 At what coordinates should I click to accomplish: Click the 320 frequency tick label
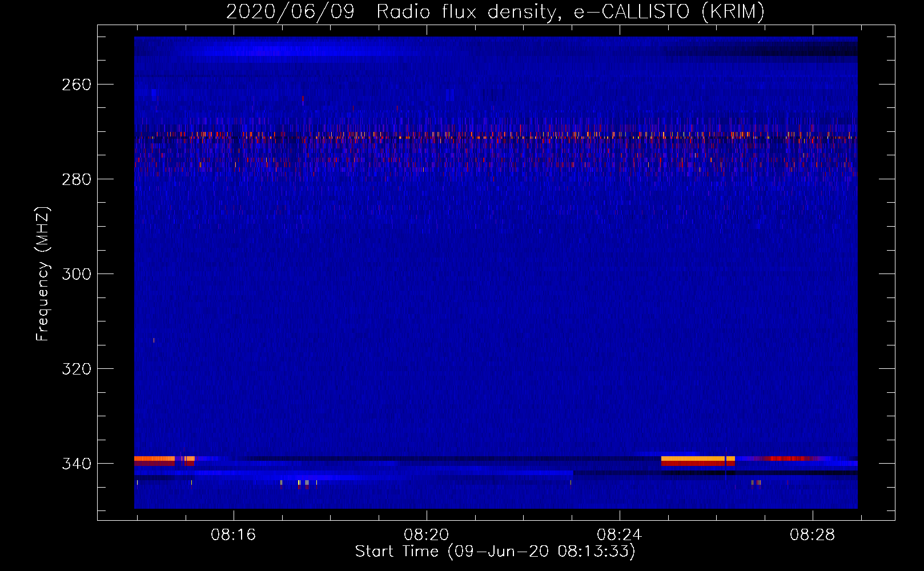tap(77, 369)
